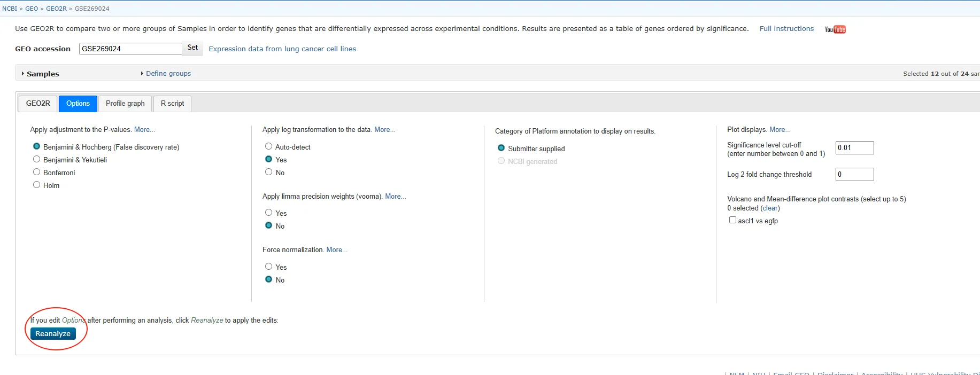Check the ascl1 vs egfp contrast
This screenshot has height=375, width=980.
[732, 221]
